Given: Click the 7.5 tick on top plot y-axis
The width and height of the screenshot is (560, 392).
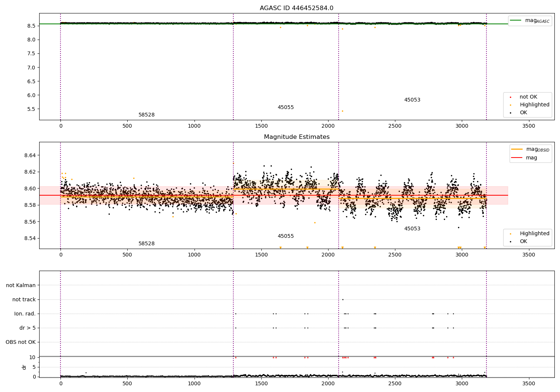Looking at the screenshot, I should [x=31, y=53].
